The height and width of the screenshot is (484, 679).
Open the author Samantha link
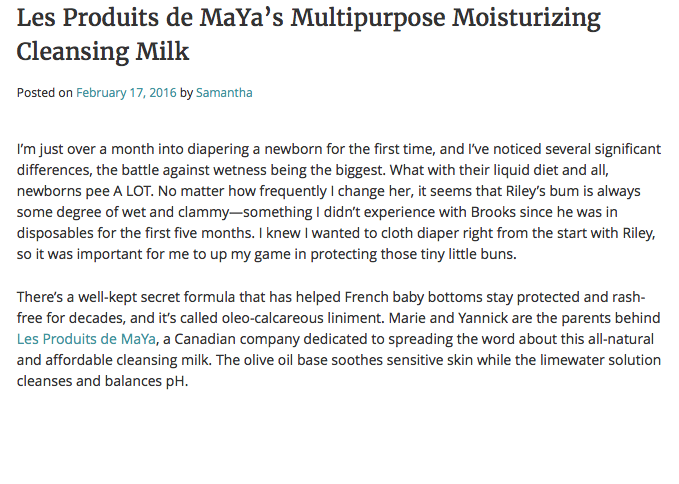click(224, 93)
